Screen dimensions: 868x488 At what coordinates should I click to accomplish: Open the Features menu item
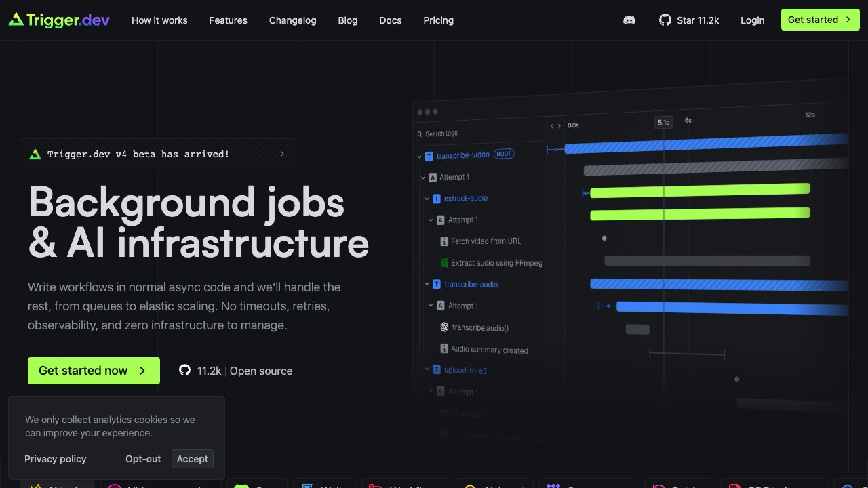coord(229,20)
